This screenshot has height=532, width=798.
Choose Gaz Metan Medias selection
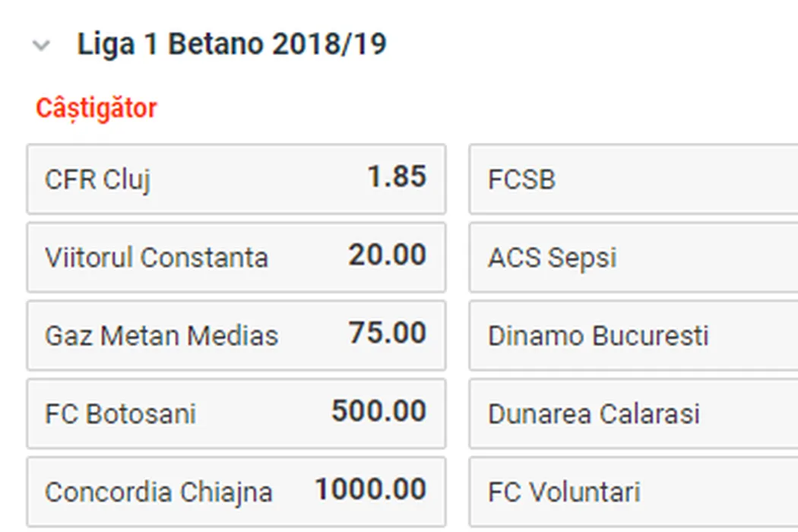pyautogui.click(x=236, y=335)
